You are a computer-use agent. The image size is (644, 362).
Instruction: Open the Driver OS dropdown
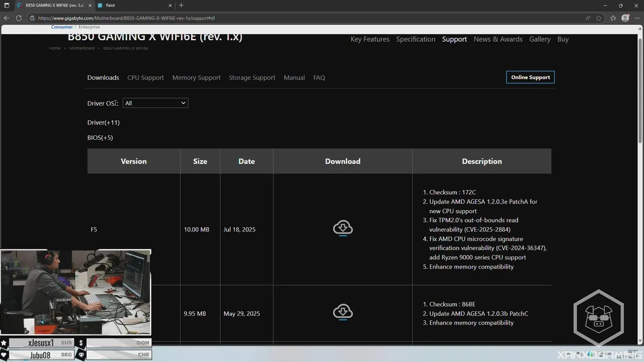(155, 103)
